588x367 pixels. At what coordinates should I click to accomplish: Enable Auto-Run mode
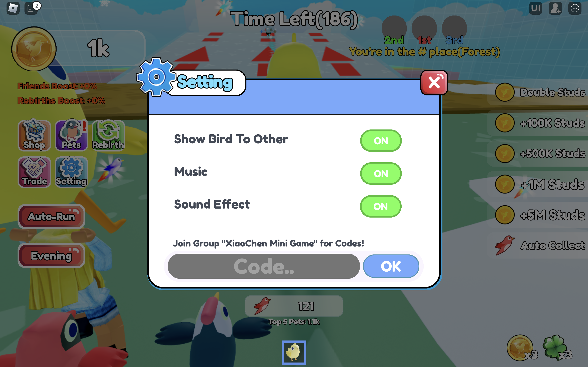point(51,217)
